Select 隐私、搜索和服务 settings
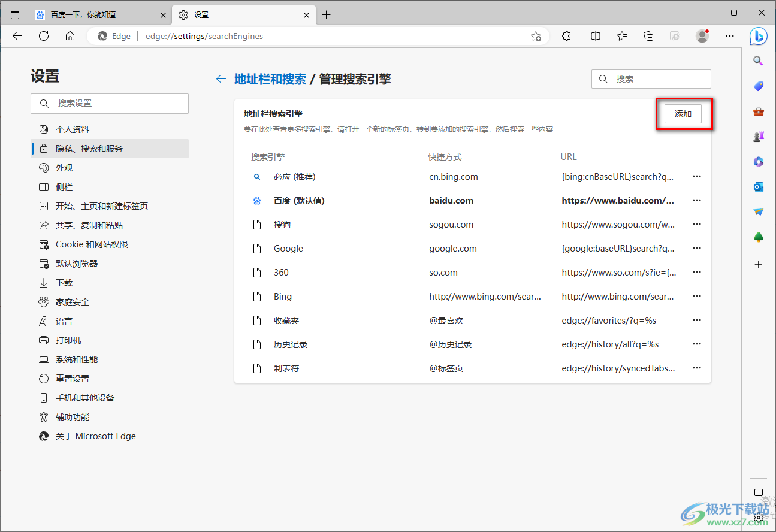Viewport: 776px width, 532px height. 110,149
